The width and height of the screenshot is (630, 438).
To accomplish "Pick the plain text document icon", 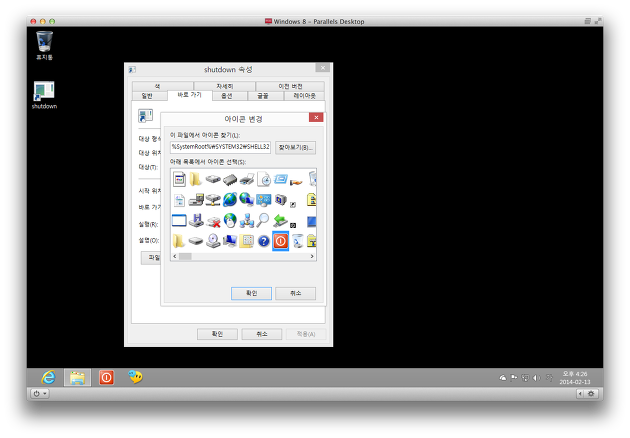I will point(179,200).
